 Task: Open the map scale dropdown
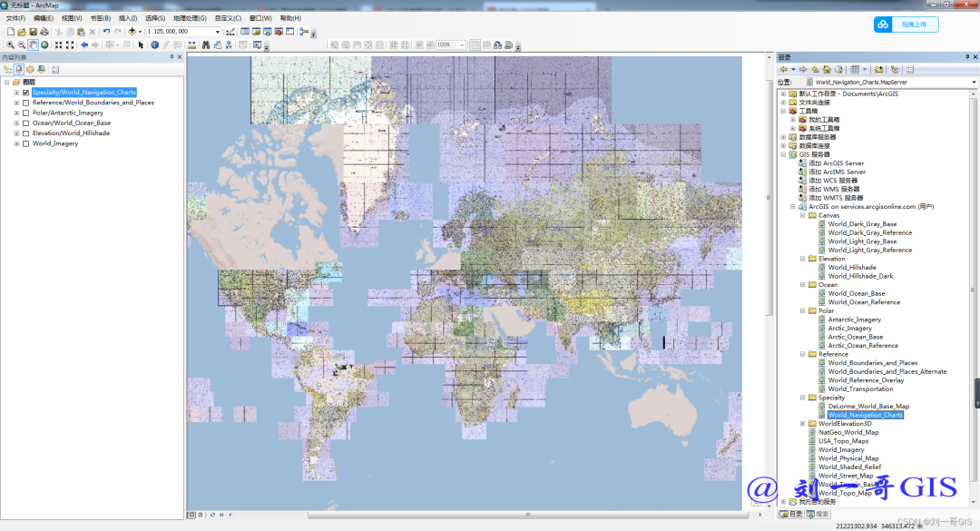[x=218, y=32]
